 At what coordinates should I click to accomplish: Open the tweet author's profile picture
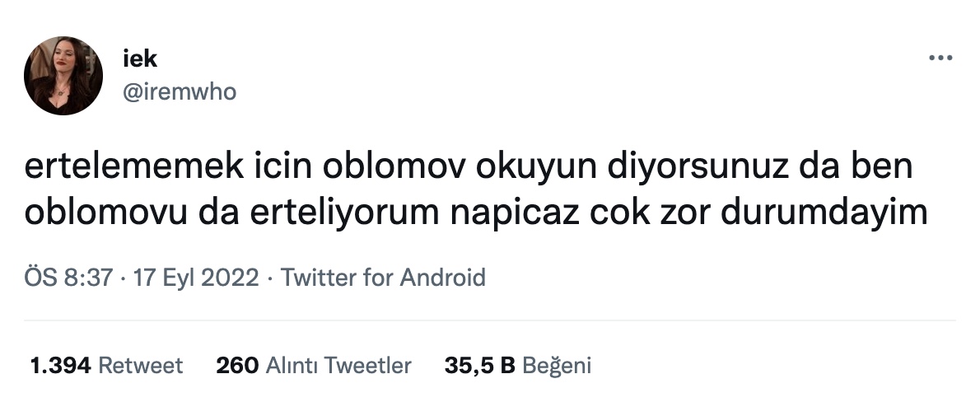pyautogui.click(x=63, y=76)
